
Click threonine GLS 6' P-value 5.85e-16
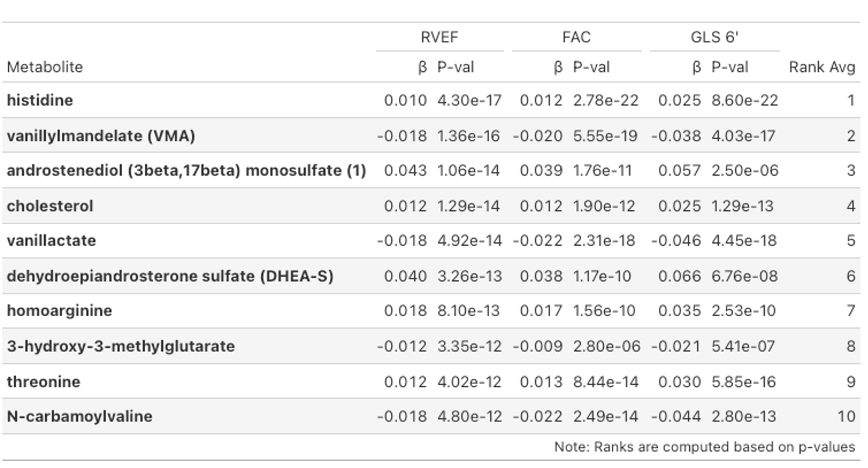coord(744,382)
